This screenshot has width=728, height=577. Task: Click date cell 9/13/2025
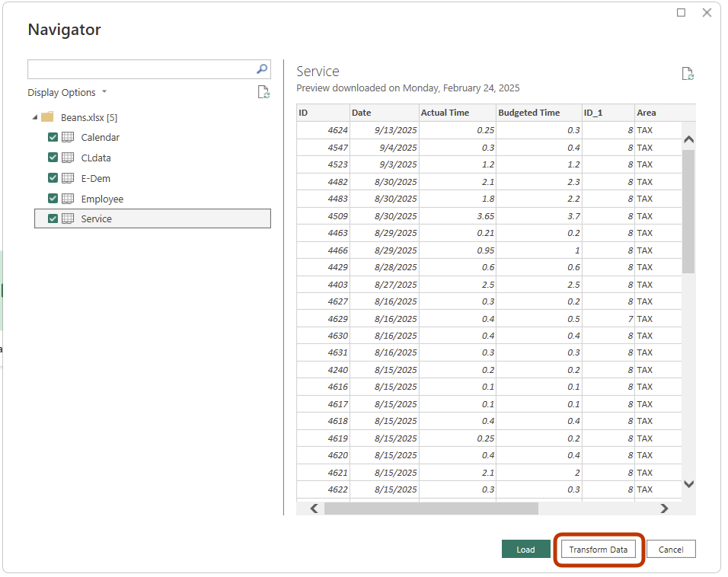385,130
